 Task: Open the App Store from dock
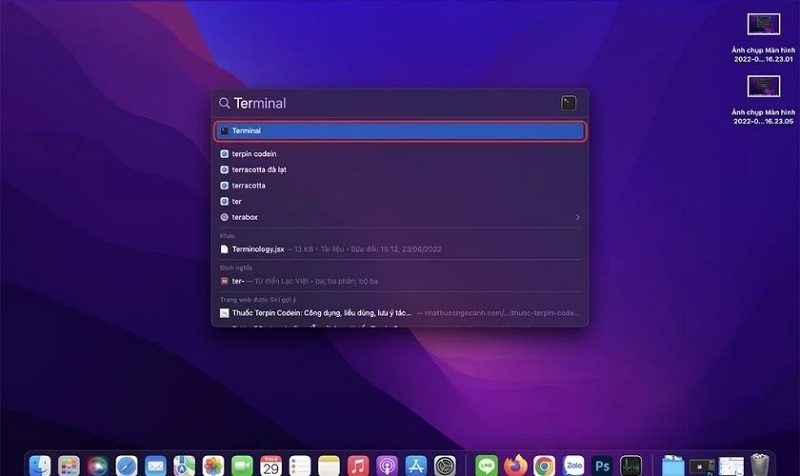pos(416,465)
